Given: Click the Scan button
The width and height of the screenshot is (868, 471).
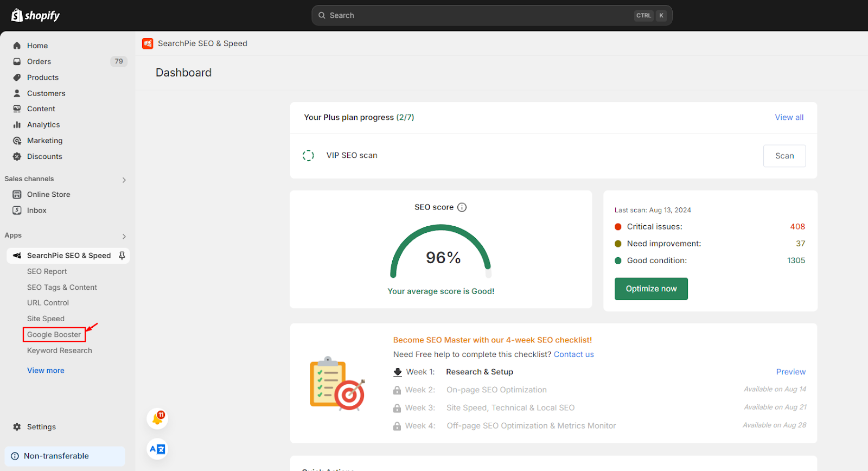Looking at the screenshot, I should 784,156.
